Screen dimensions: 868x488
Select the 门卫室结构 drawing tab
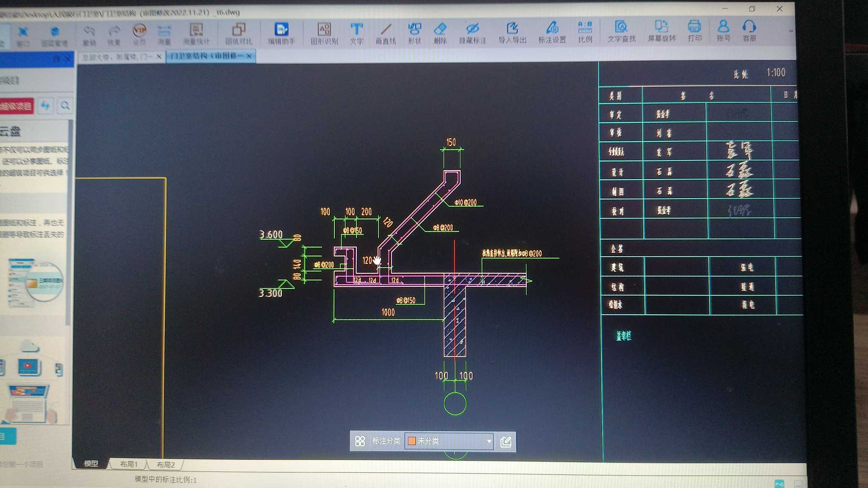207,56
